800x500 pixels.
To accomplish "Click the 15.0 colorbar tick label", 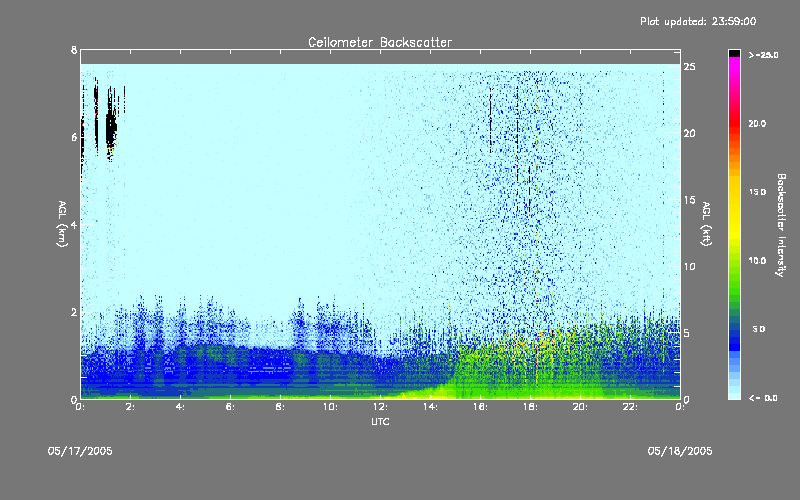I will click(x=757, y=192).
